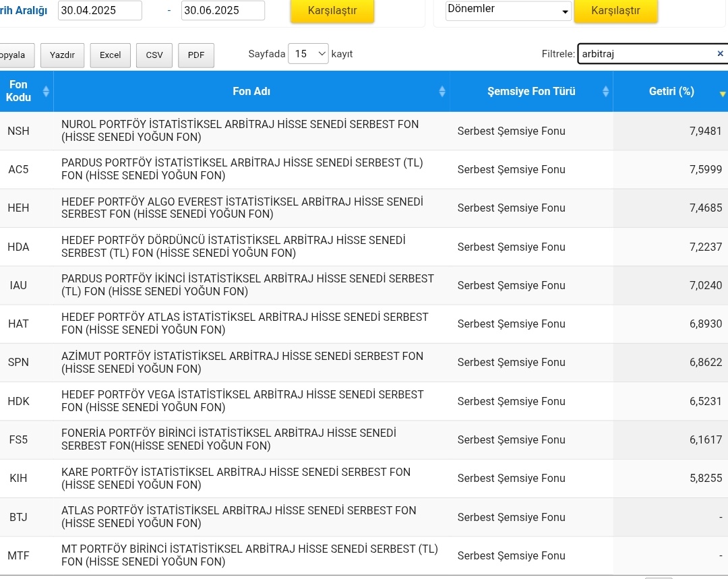The height and width of the screenshot is (579, 728).
Task: Click Karşılaştır button next to the date range
Action: click(x=332, y=10)
